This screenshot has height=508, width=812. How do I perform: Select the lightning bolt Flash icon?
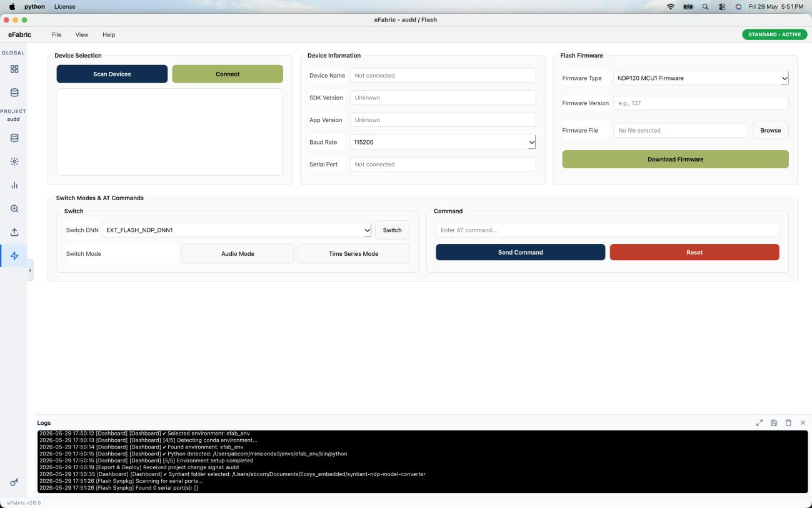[x=14, y=256]
